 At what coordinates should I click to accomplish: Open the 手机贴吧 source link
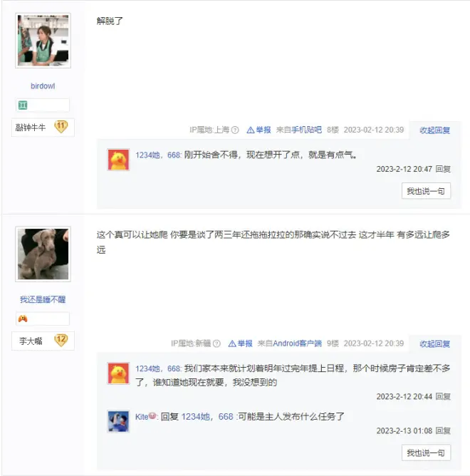point(306,130)
